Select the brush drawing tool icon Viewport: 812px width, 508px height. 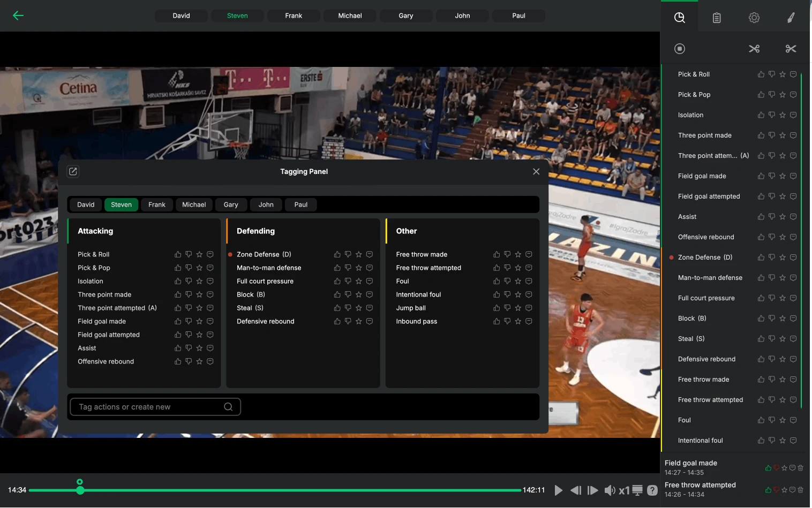coord(791,18)
